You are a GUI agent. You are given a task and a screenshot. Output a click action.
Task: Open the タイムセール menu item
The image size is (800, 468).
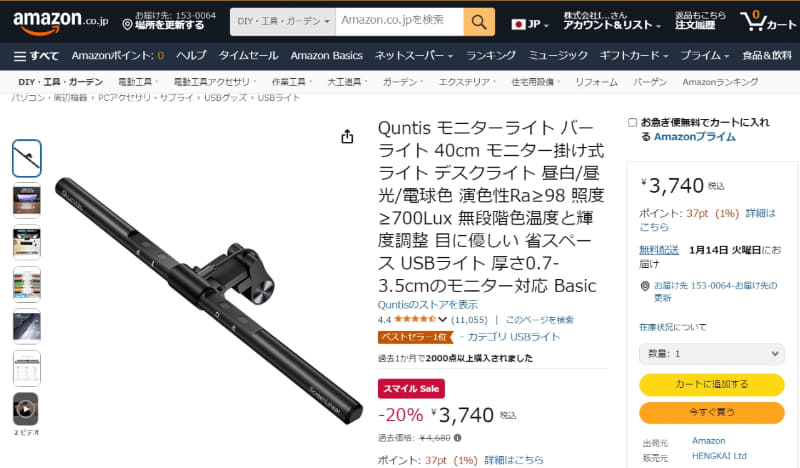click(248, 56)
